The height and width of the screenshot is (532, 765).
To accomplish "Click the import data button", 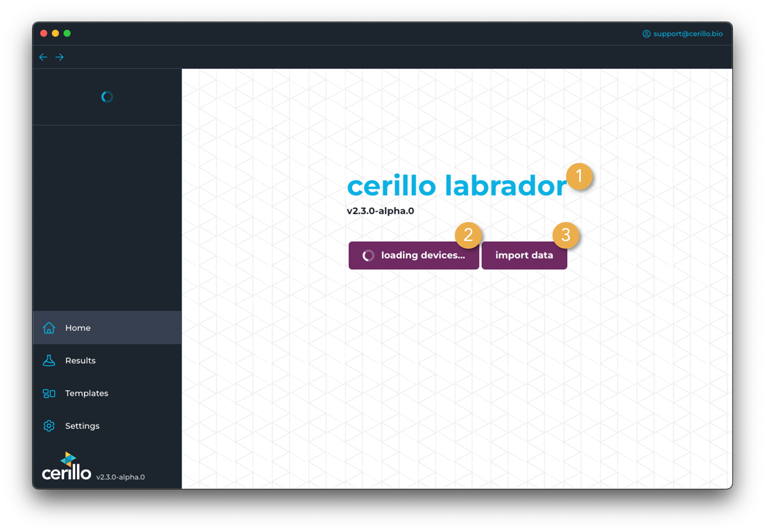I will 524,255.
